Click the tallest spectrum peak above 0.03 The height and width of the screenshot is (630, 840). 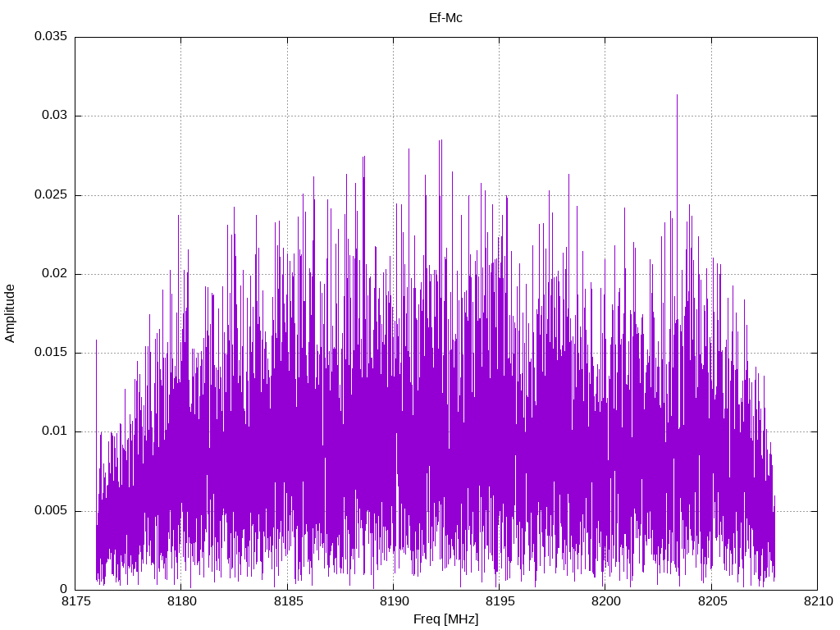point(677,97)
